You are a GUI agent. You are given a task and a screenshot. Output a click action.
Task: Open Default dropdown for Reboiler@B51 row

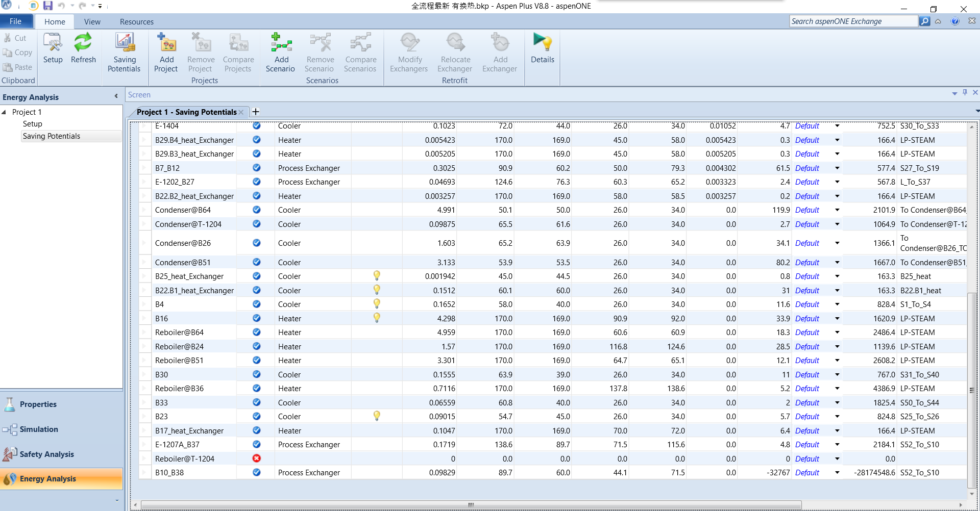[837, 361]
